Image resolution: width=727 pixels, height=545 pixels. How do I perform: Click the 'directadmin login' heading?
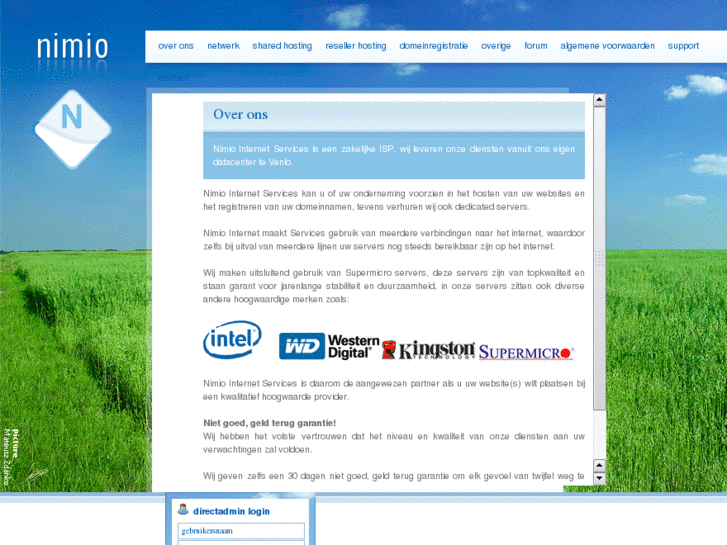pyautogui.click(x=231, y=511)
